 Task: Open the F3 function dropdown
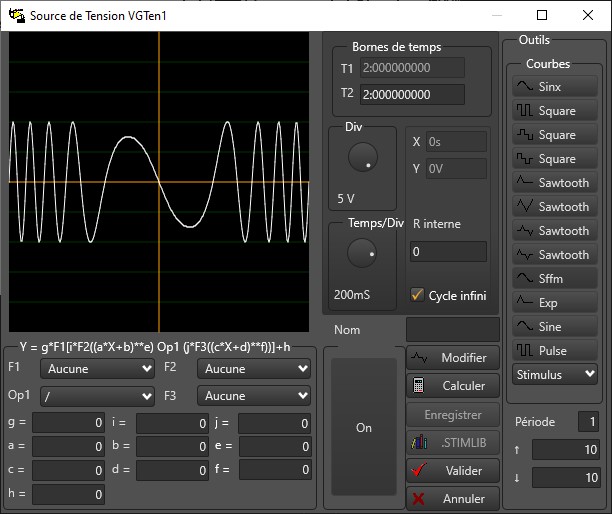pos(255,396)
